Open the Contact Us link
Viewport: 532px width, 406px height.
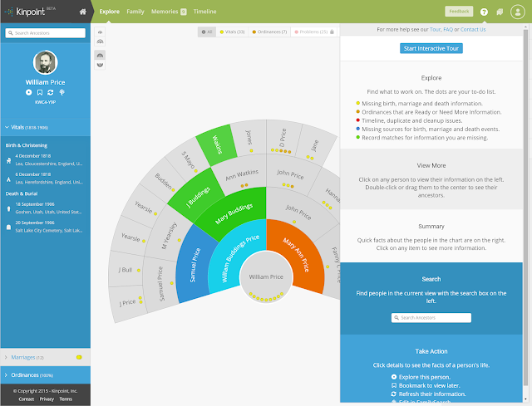pos(473,30)
